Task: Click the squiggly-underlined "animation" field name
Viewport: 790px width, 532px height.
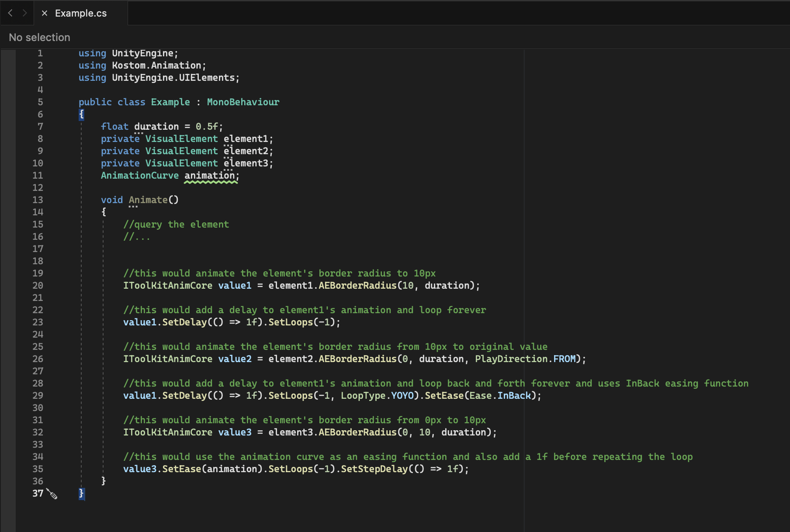Action: pyautogui.click(x=210, y=176)
